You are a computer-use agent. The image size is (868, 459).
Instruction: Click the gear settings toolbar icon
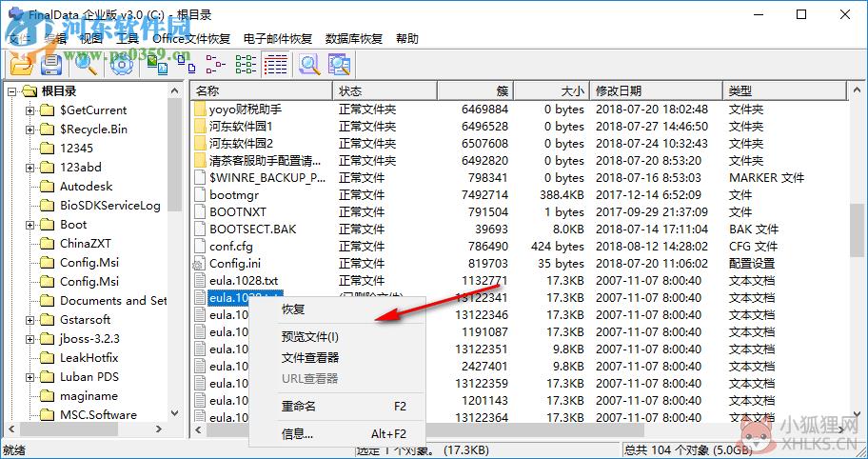click(x=120, y=65)
